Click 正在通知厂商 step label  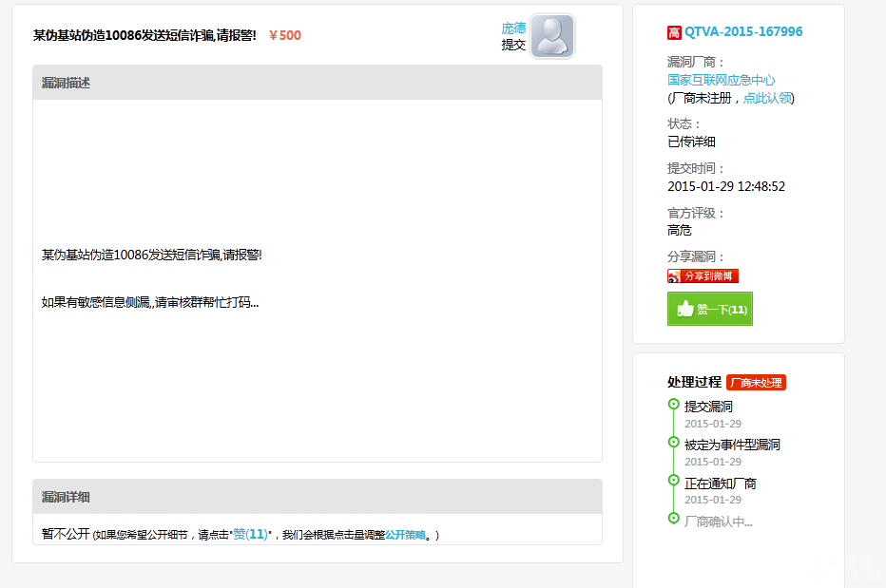click(720, 484)
